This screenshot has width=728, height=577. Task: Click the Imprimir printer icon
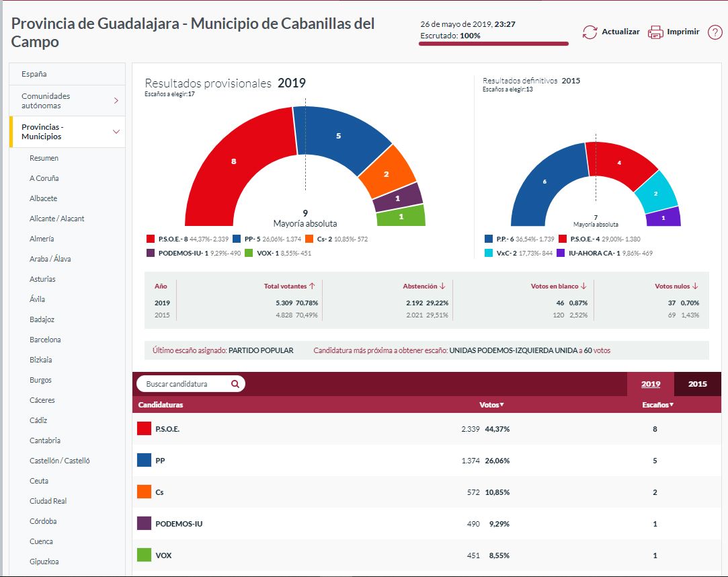coord(655,32)
